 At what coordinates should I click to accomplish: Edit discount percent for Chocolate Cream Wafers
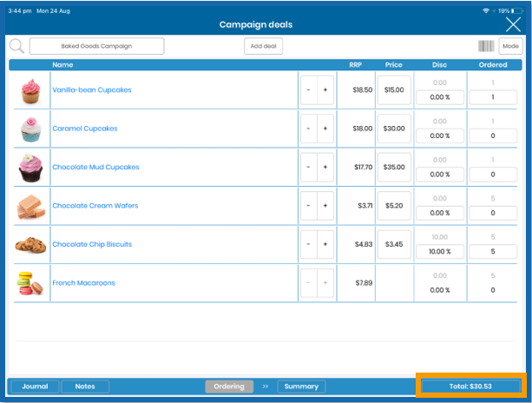[x=440, y=213]
